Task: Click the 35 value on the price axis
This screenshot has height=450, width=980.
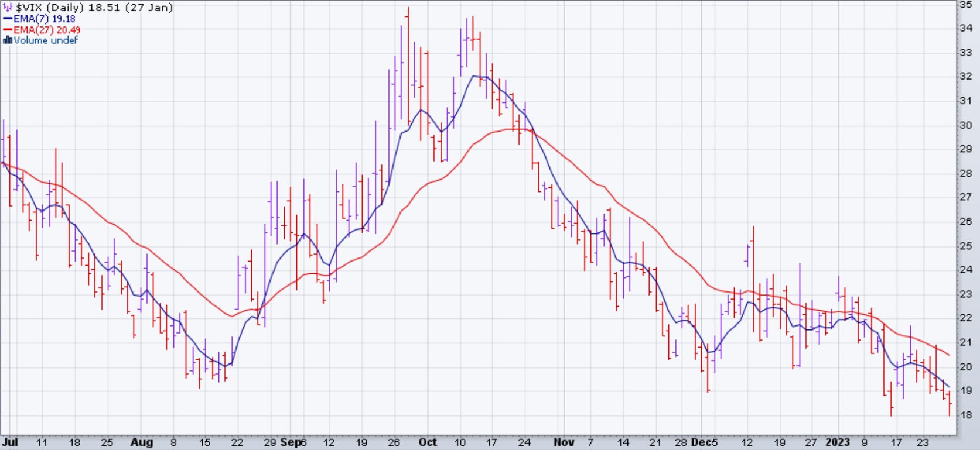Action: pos(965,5)
